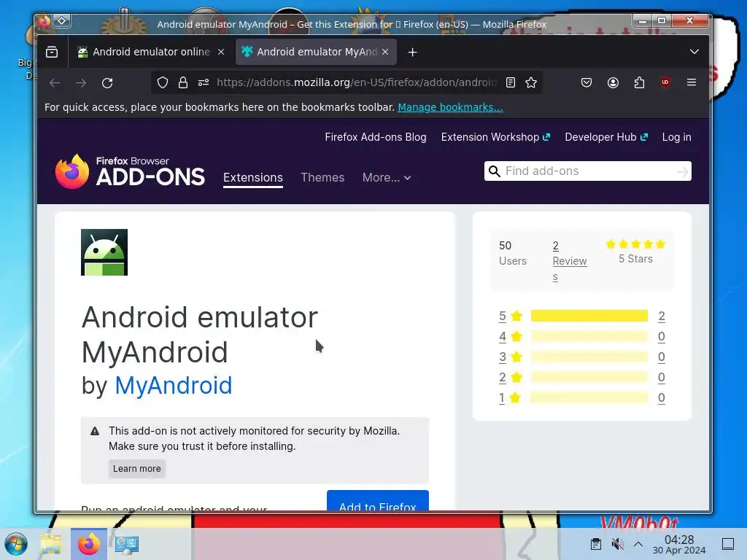Click the 3-star rating bar
Viewport: 747px width, 560px height.
pyautogui.click(x=589, y=357)
